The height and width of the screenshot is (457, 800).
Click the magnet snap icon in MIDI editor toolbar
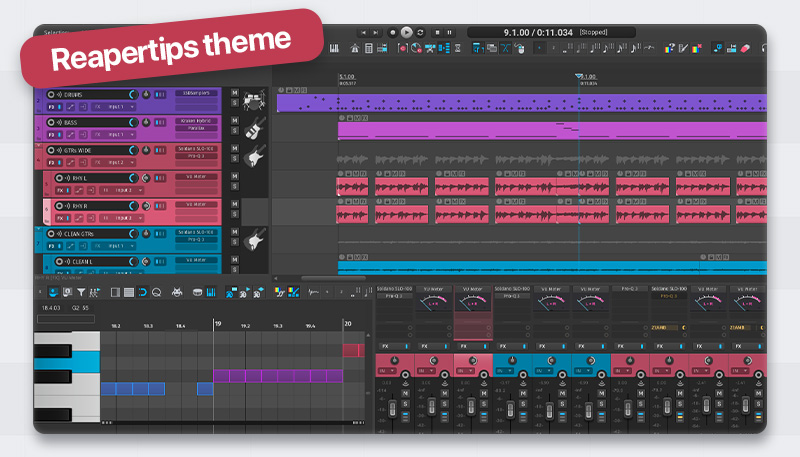click(142, 292)
